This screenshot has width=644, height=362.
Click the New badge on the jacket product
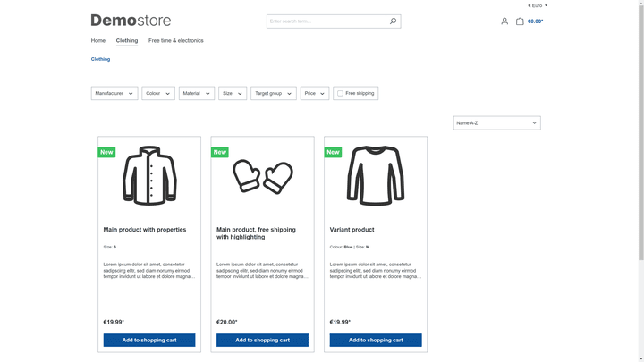click(x=106, y=152)
